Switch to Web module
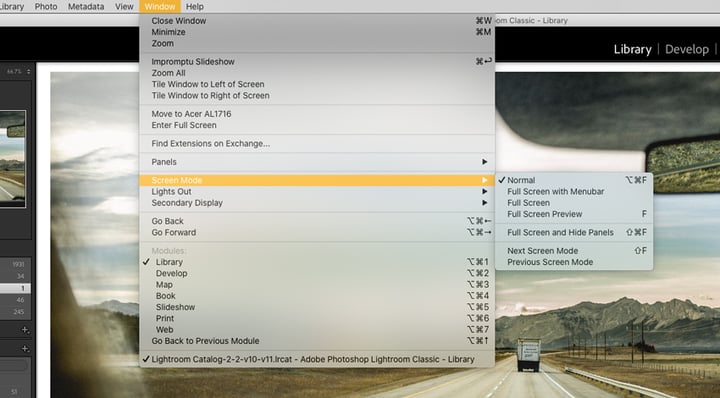This screenshot has width=720, height=398. coord(317,330)
